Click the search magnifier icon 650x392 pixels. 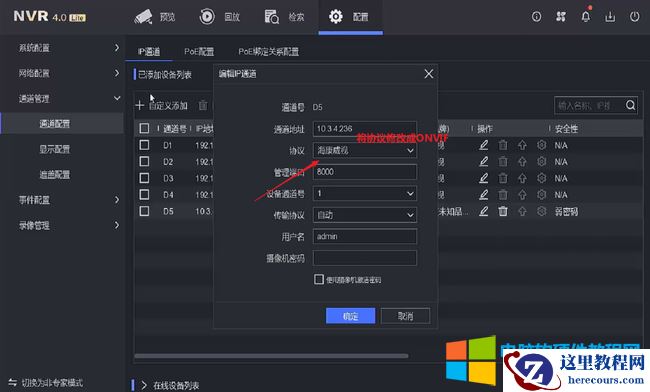631,105
